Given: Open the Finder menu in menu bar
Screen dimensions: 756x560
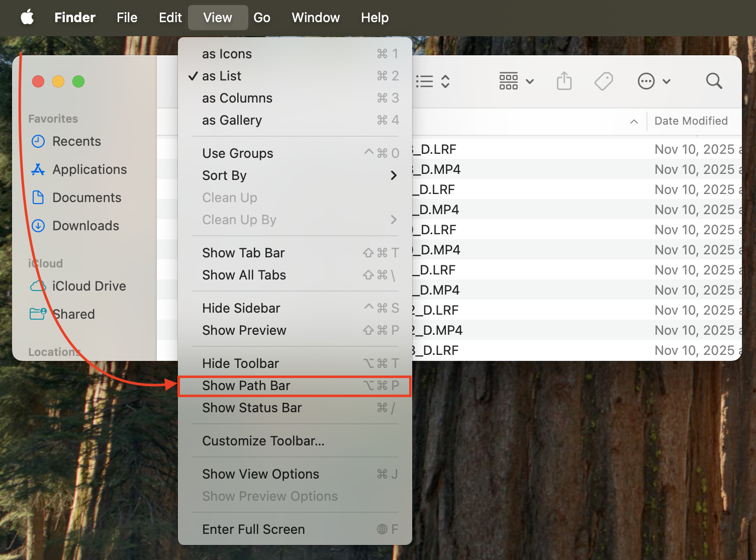Looking at the screenshot, I should click(x=75, y=18).
